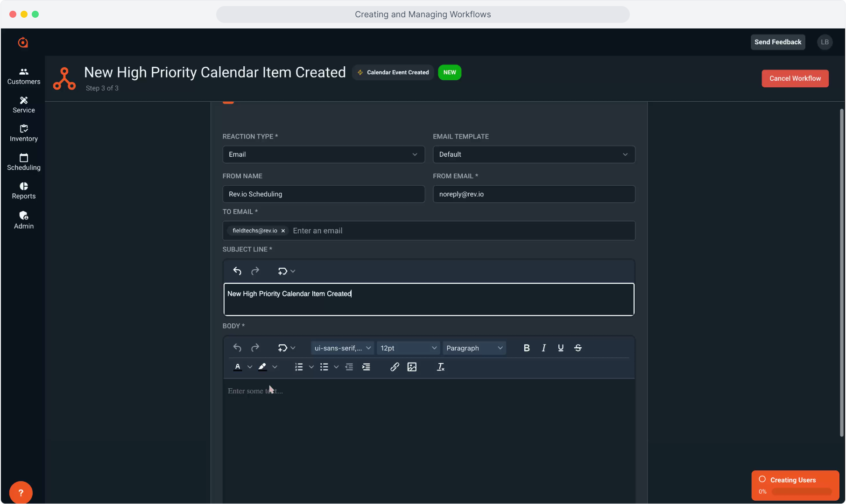The image size is (846, 504).
Task: Increase indent in body editor
Action: pos(366,367)
